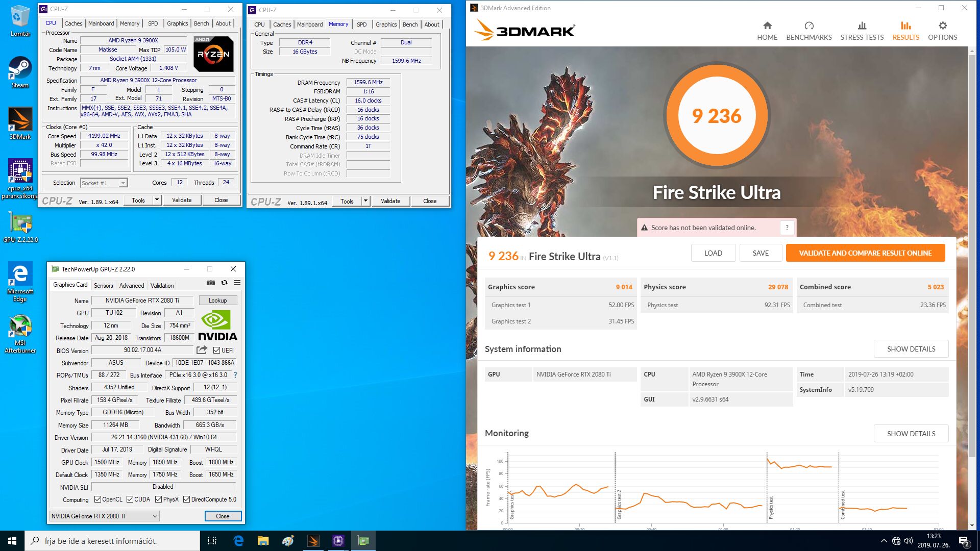Click GPU-Z screenshot camera icon

[210, 283]
